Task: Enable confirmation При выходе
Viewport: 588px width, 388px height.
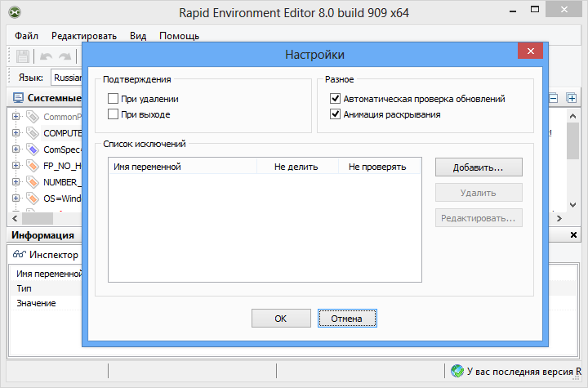Action: click(x=113, y=114)
